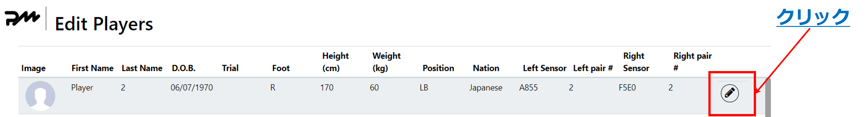Select the D.O.B. column header
This screenshot has width=868, height=117.
point(184,68)
